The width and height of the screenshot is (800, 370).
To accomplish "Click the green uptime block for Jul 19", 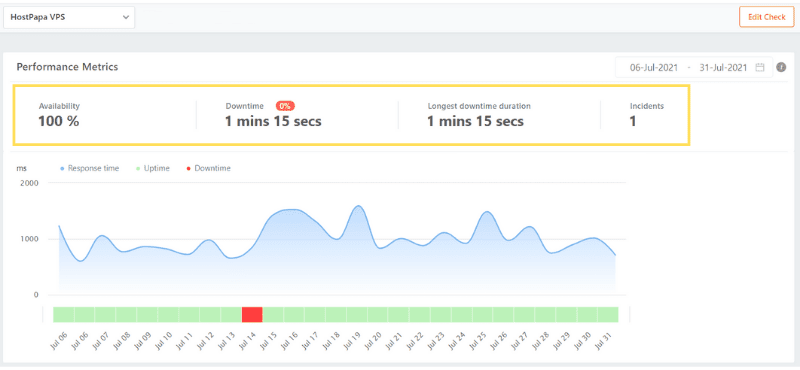I will click(357, 314).
